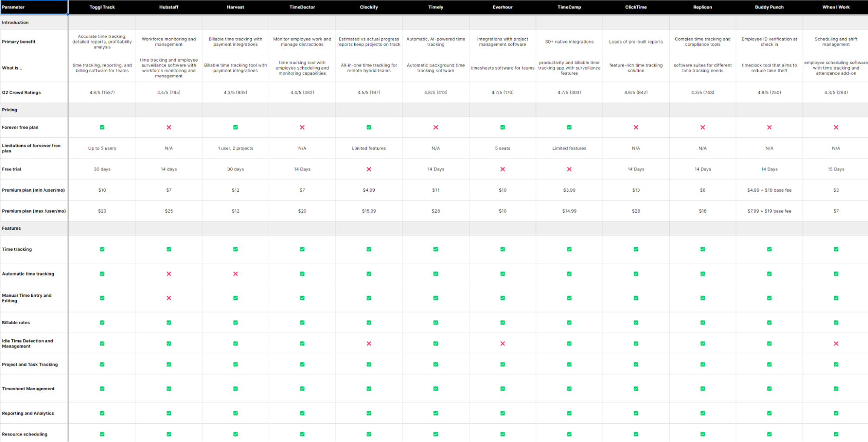Image resolution: width=868 pixels, height=442 pixels.
Task: Click the green check for Everhour Billable rates
Action: coord(502,322)
